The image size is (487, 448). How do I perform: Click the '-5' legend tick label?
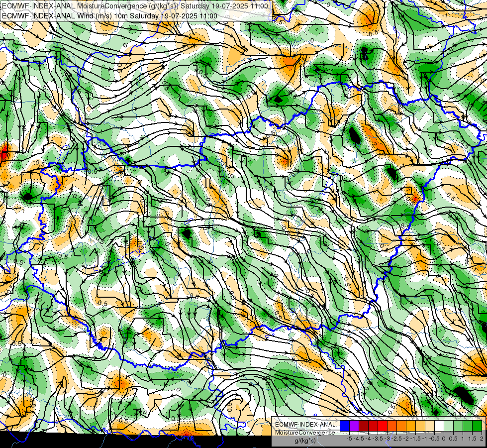349,439
